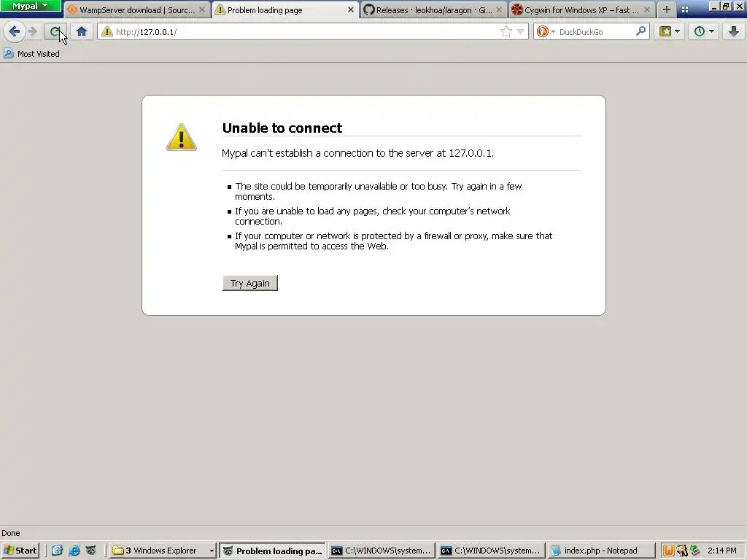Open the address bar history dropdown arrow
The height and width of the screenshot is (560, 747).
[x=520, y=32]
